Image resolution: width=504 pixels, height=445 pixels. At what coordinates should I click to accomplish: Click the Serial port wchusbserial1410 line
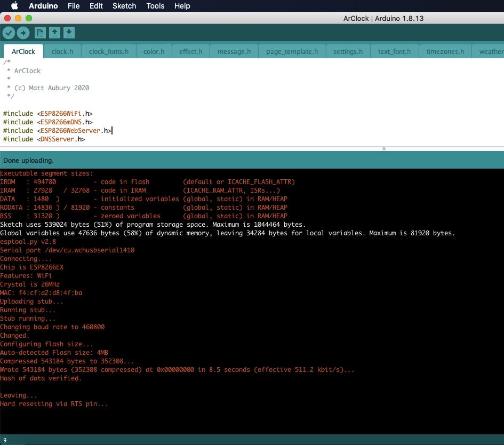[67, 250]
